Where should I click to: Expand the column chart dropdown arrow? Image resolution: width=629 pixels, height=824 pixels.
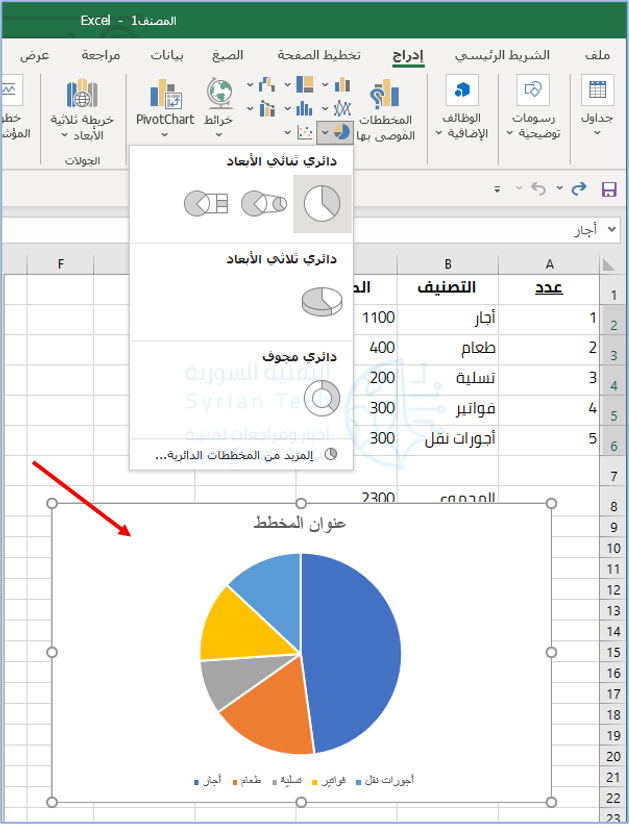point(325,85)
